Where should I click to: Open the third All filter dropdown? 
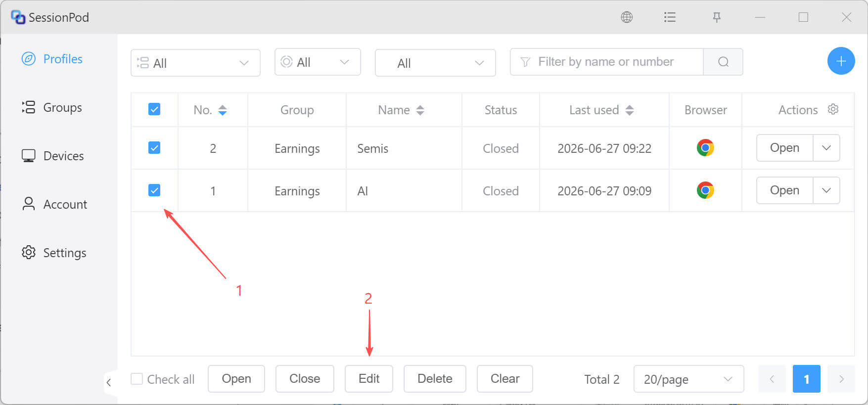[435, 63]
